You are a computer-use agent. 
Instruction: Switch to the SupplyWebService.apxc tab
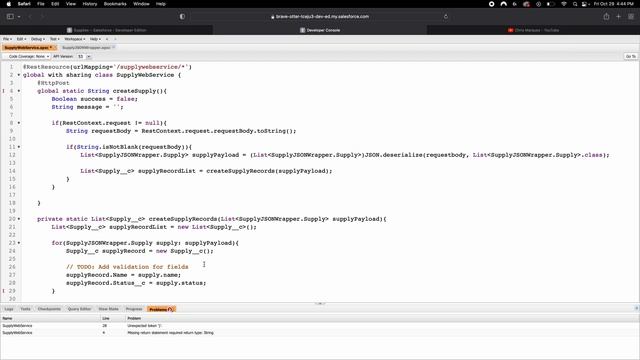pos(27,48)
